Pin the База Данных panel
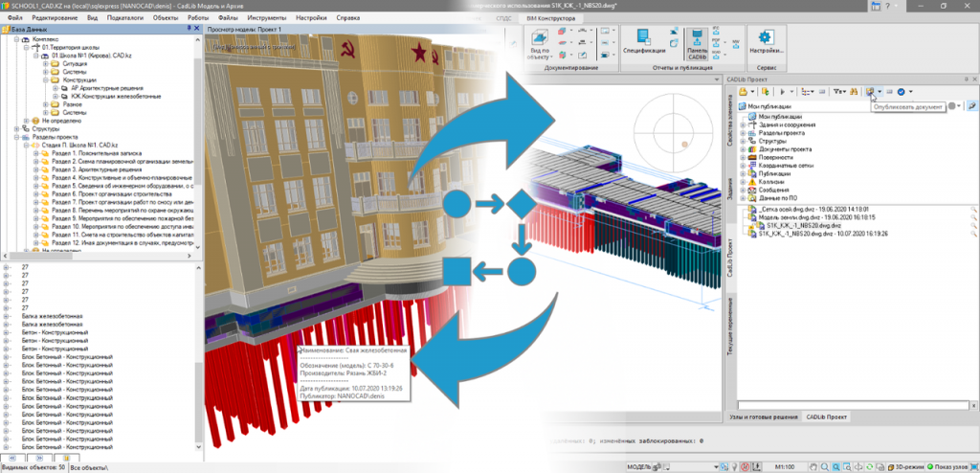The image size is (980, 473). click(x=189, y=29)
